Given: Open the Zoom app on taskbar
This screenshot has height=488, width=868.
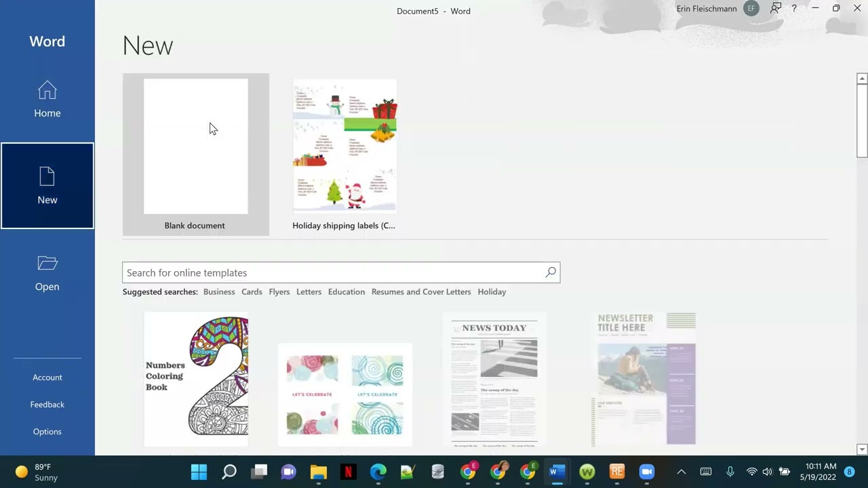Looking at the screenshot, I should pos(646,472).
